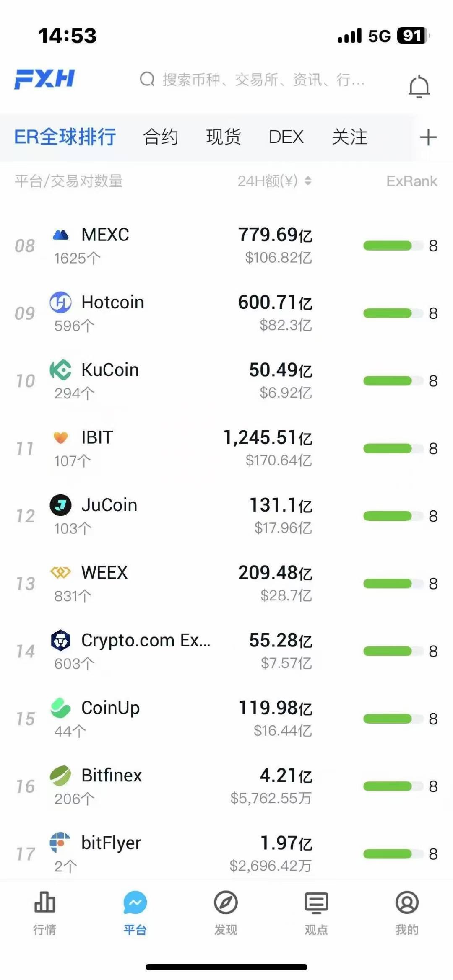Tap the MEXC exchange logo
This screenshot has height=980, width=453.
[x=61, y=235]
